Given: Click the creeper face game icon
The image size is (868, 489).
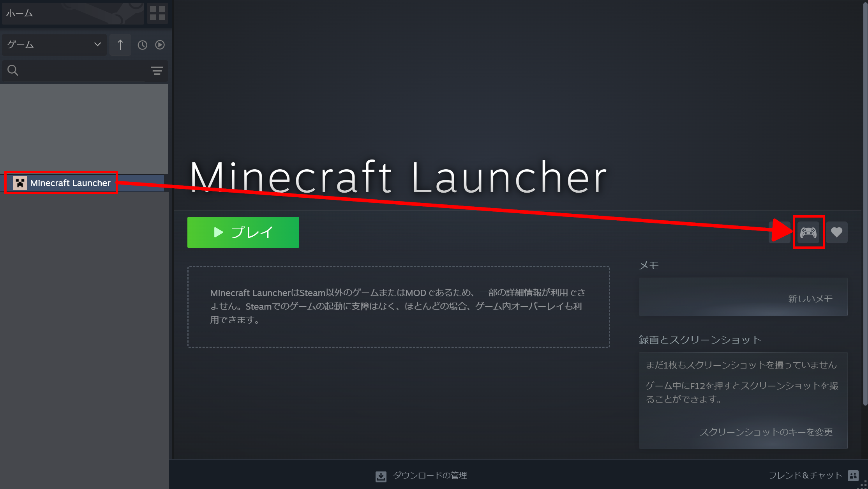Looking at the screenshot, I should pos(20,183).
